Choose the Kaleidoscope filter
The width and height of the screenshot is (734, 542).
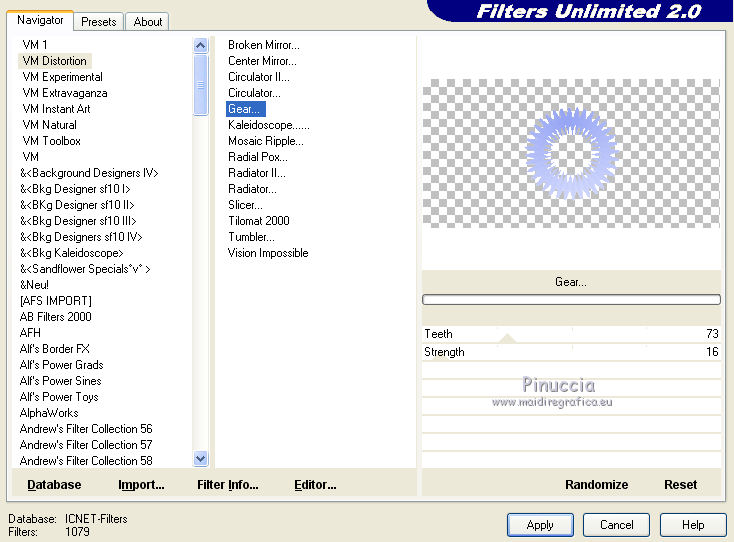(x=269, y=125)
